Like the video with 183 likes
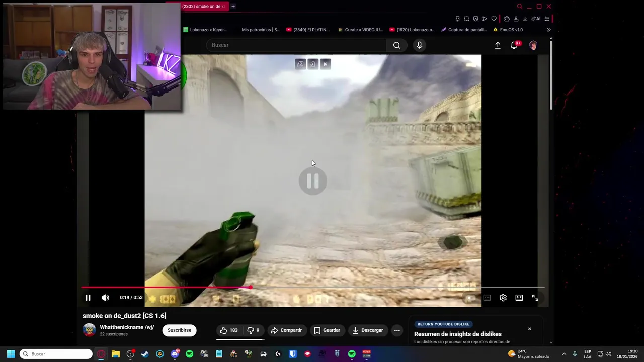Viewport: 644px width, 362px height. [229, 330]
